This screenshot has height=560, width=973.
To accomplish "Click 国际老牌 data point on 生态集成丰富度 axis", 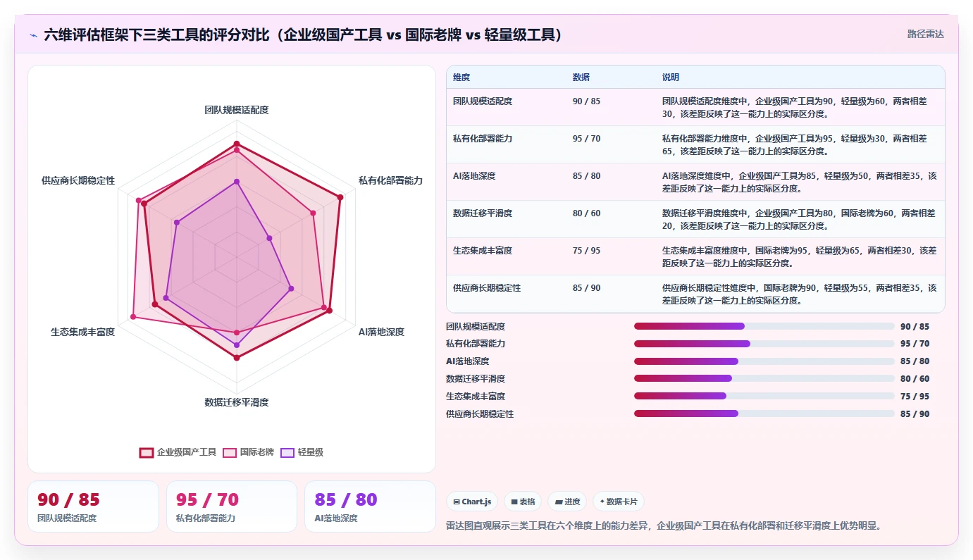I will 133,317.
